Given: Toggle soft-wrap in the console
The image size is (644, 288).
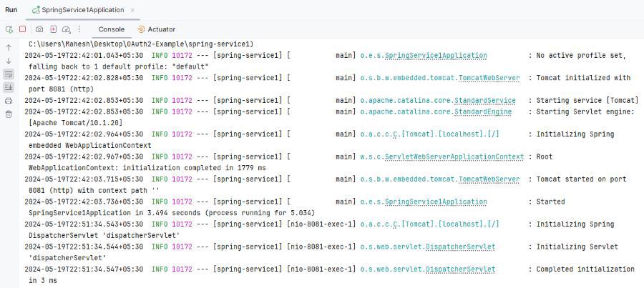Looking at the screenshot, I should pyautogui.click(x=9, y=74).
